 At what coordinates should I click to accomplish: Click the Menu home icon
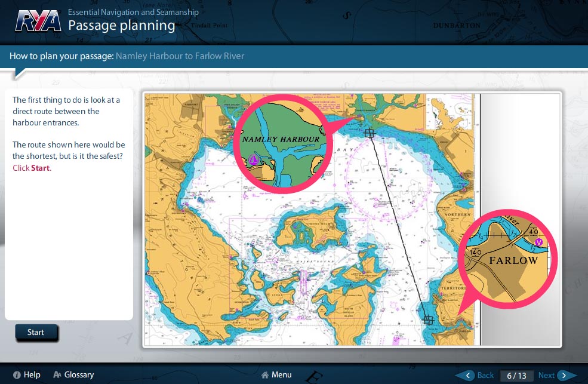click(265, 375)
